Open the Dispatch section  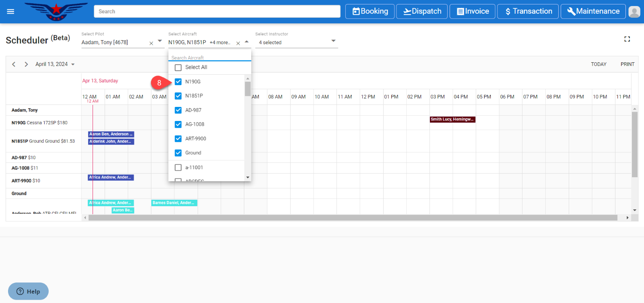pos(422,11)
